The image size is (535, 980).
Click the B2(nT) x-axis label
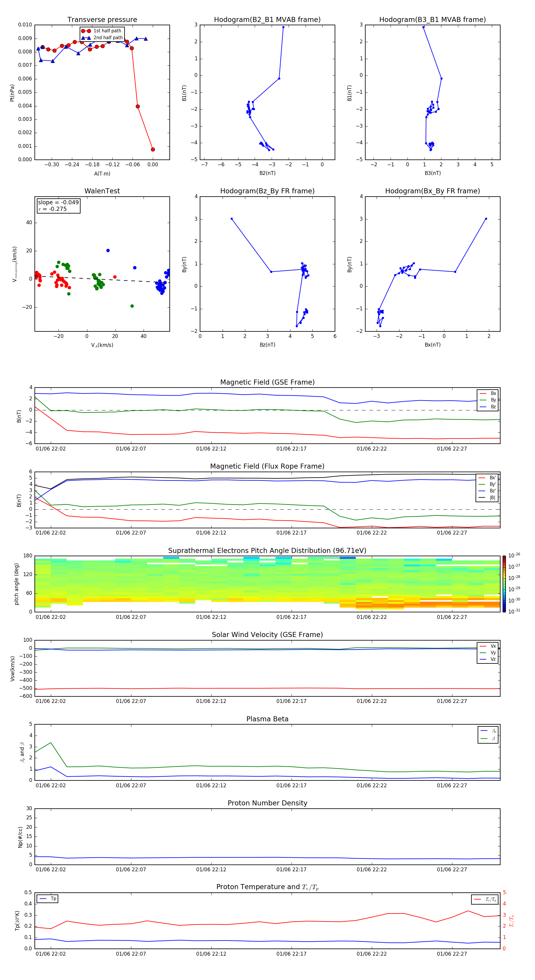click(267, 173)
